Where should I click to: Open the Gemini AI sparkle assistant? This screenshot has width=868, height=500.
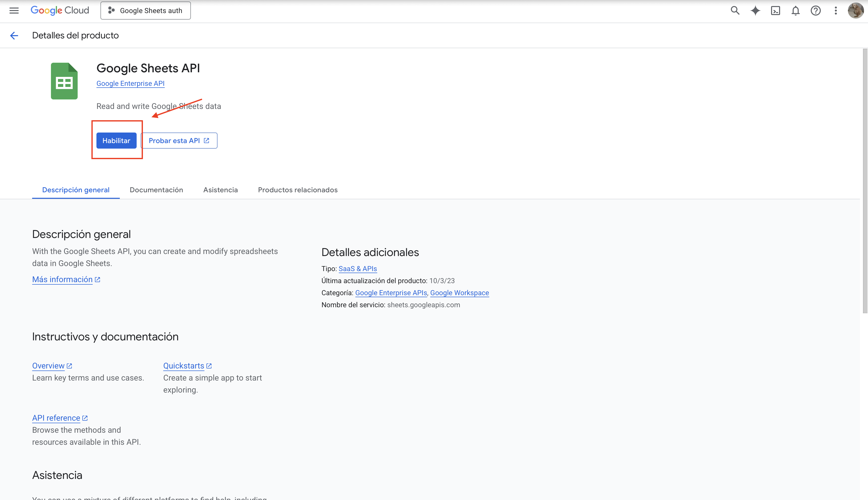point(755,11)
